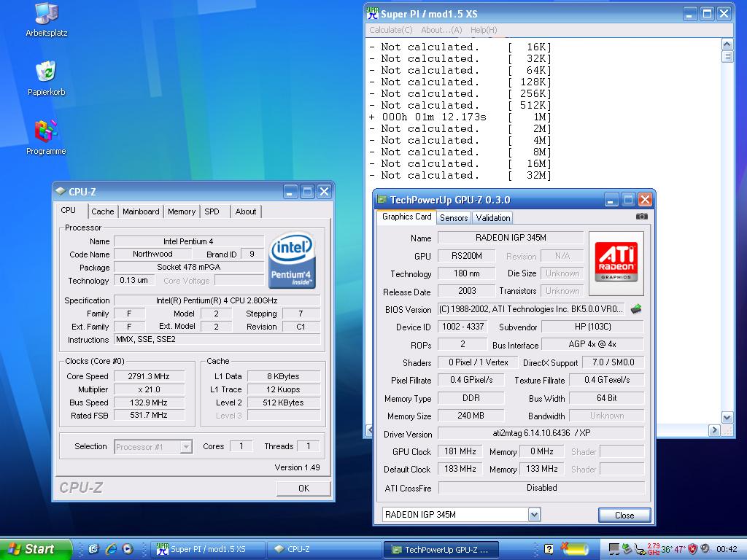
Task: Click the ATI Radeon graphics logo
Action: point(616,262)
